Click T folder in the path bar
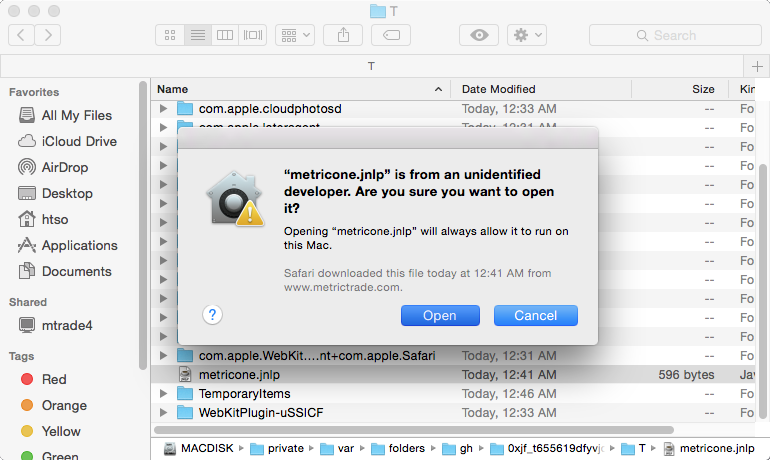The image size is (770, 460). click(633, 448)
